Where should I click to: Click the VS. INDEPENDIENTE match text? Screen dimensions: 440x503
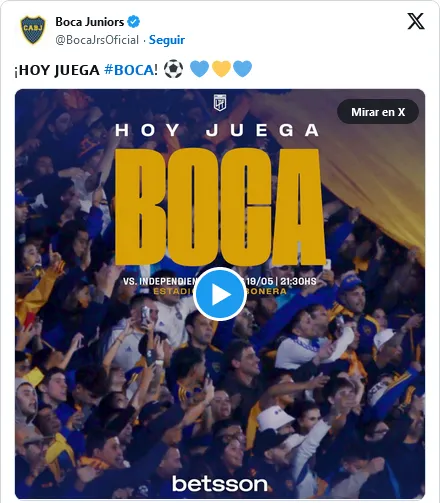[161, 281]
